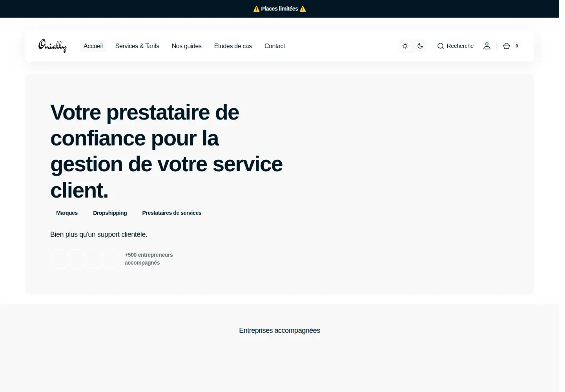This screenshot has height=392, width=565.
Task: Click the Onially logo
Action: [x=53, y=46]
